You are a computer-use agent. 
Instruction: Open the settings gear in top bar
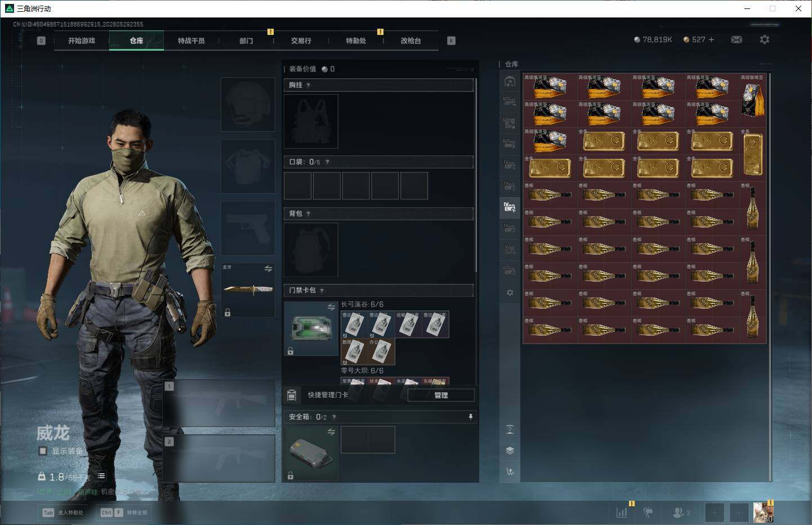pos(764,39)
